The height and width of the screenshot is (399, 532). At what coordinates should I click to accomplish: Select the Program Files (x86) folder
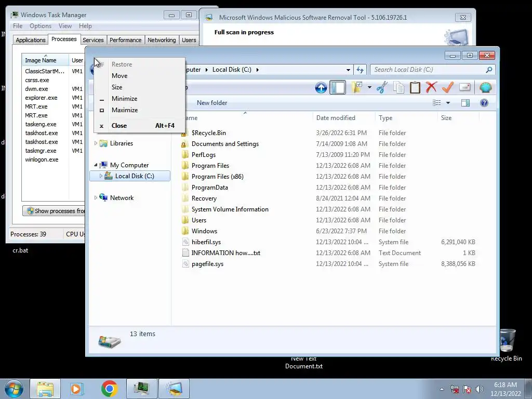(217, 177)
